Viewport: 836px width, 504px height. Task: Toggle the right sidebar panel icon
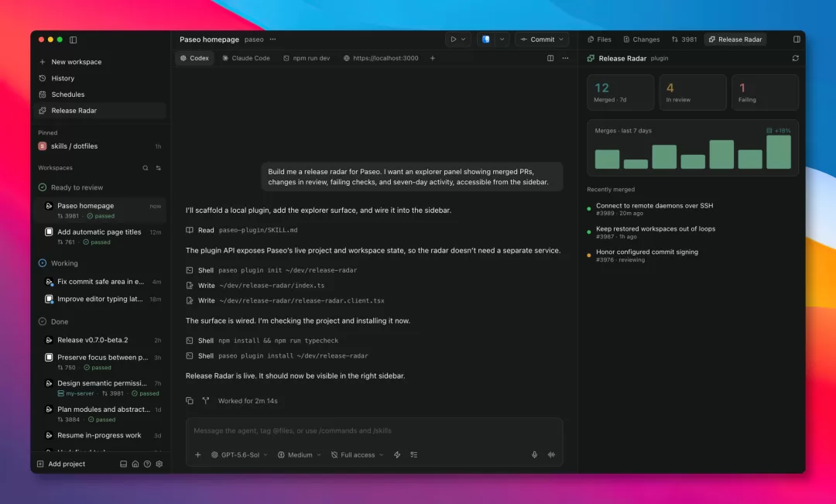click(797, 39)
